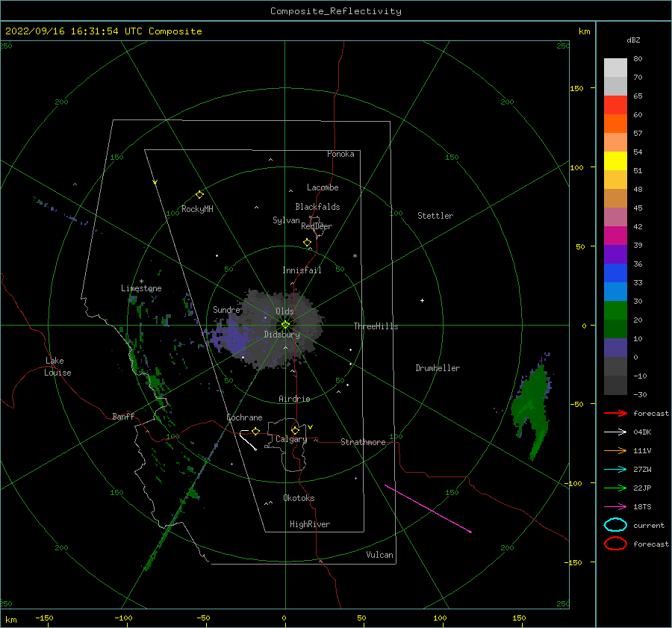Click the green 22JP arrow legend icon
Image resolution: width=672 pixels, height=628 pixels.
point(615,488)
